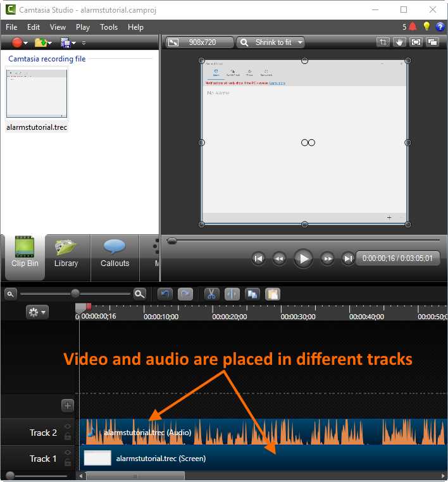Click the Paste icon
Screen dimensions: 448x482
(x=273, y=294)
